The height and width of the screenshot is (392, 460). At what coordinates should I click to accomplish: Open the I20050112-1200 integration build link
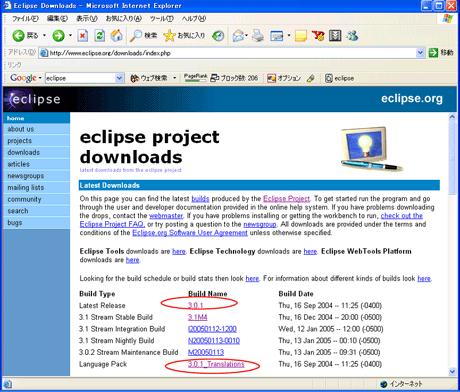click(212, 329)
